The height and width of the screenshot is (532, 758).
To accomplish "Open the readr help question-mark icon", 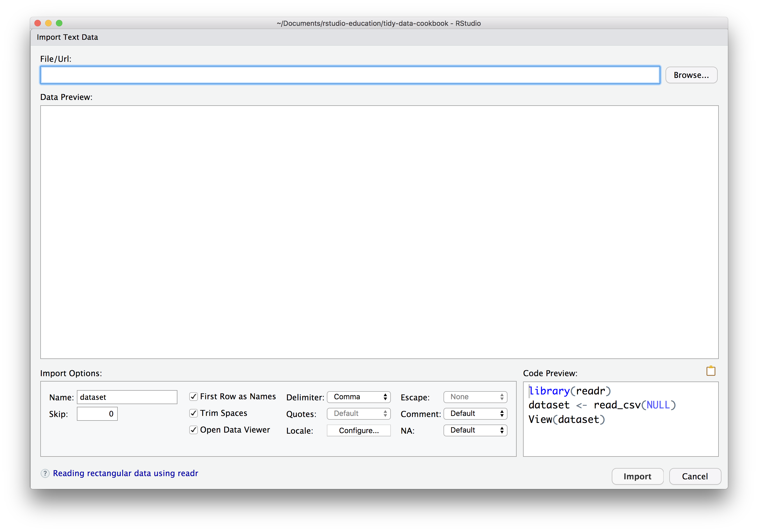I will pos(45,474).
